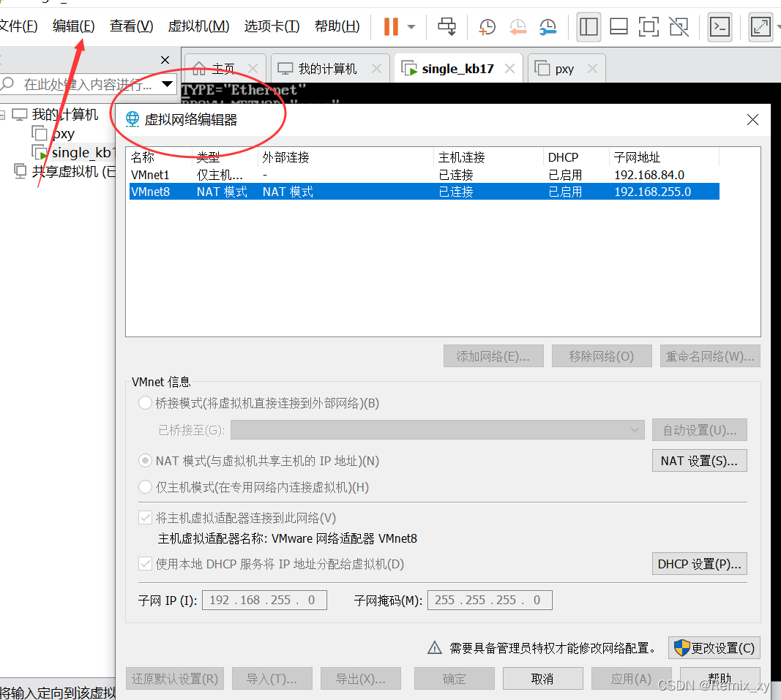
Task: Close the 我的计算机 tab
Action: coord(376,69)
